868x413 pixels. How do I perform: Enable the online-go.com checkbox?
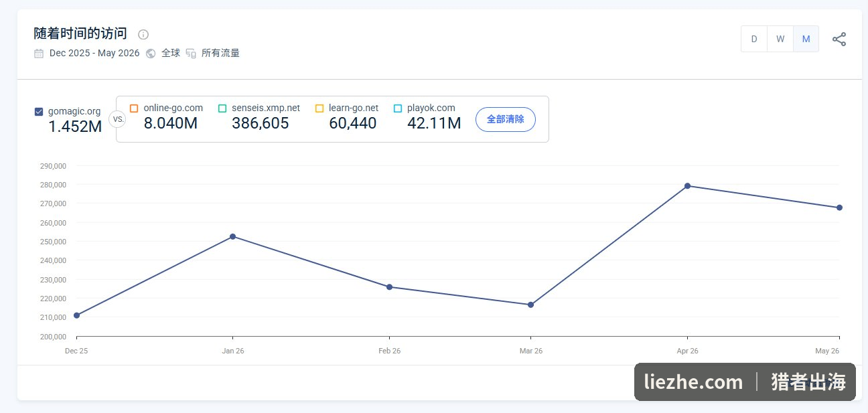click(134, 108)
